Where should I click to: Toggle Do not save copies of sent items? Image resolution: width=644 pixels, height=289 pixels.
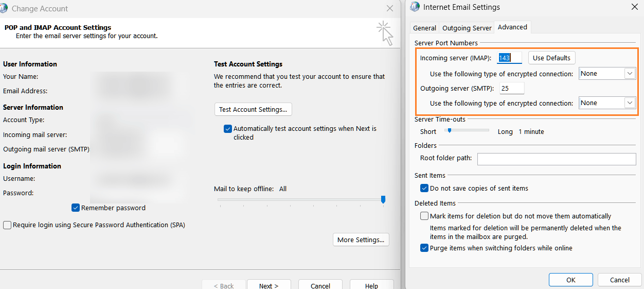click(x=424, y=189)
